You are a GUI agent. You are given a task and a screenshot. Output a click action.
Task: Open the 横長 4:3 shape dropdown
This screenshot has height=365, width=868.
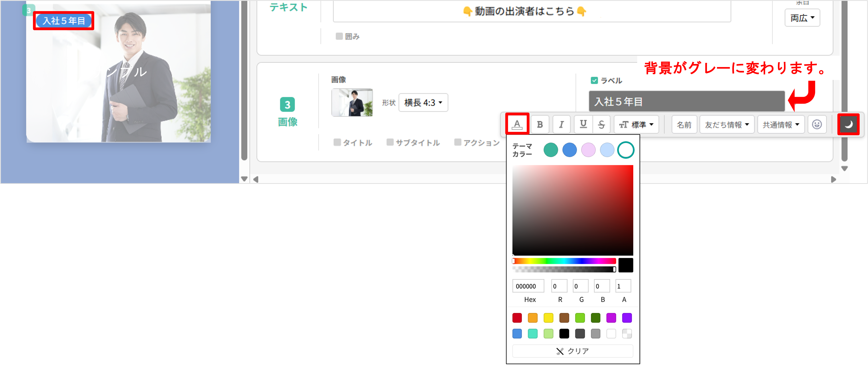423,103
